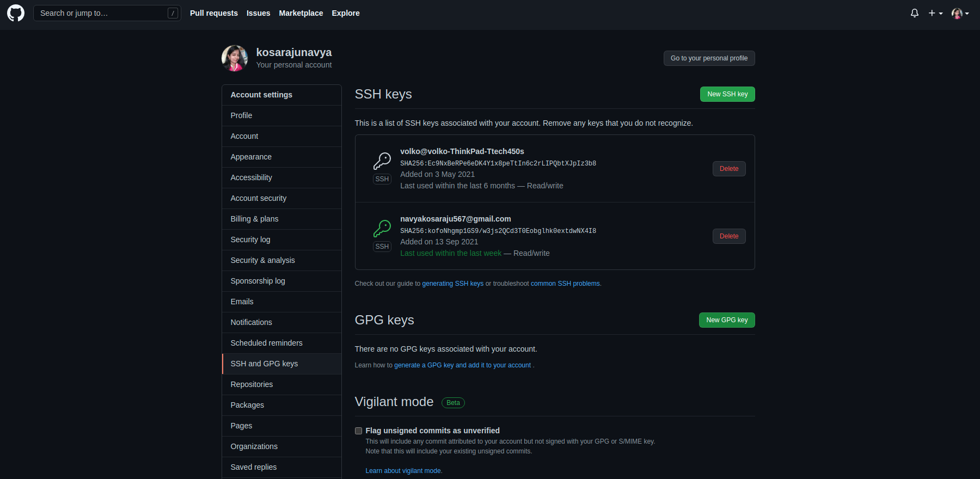Select Profile in settings sidebar

click(x=281, y=115)
